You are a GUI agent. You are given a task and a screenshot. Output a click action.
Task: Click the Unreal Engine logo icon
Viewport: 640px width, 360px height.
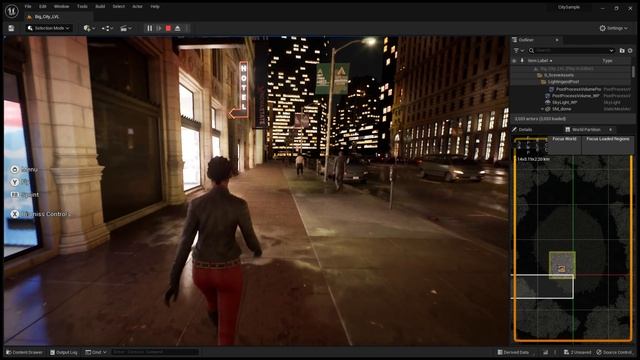click(x=11, y=11)
